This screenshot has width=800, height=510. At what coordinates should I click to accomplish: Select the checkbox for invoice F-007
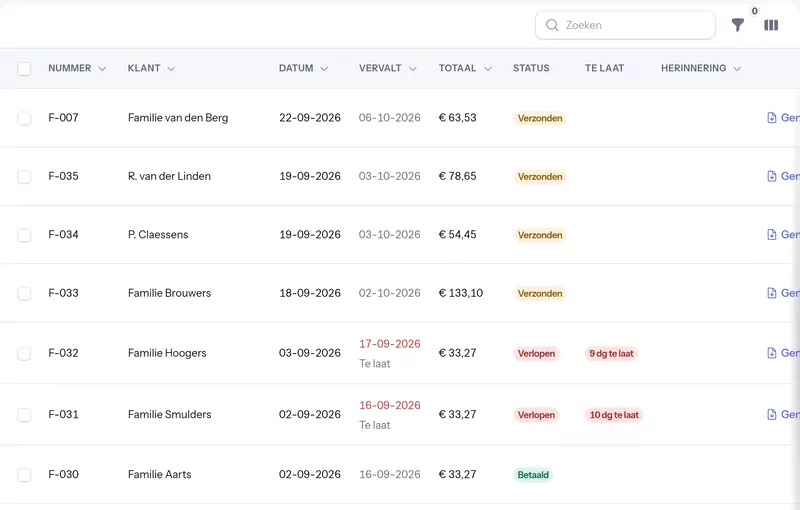[x=24, y=118]
